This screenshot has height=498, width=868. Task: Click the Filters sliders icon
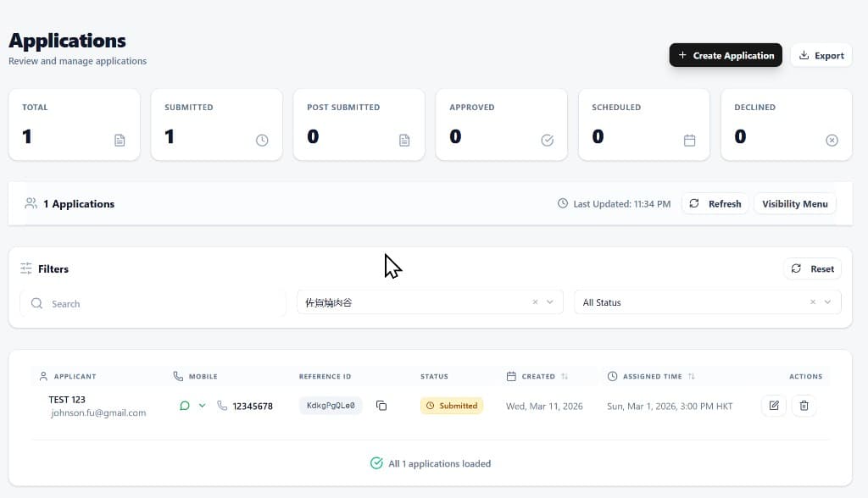(x=26, y=268)
